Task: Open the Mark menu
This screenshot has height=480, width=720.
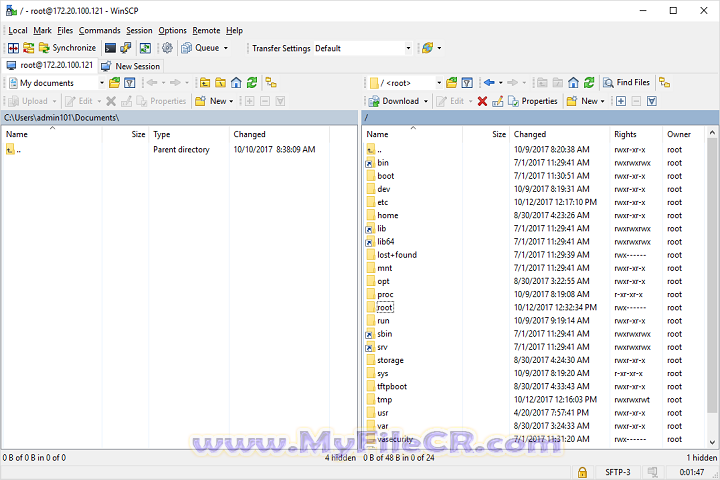Action: click(x=42, y=30)
